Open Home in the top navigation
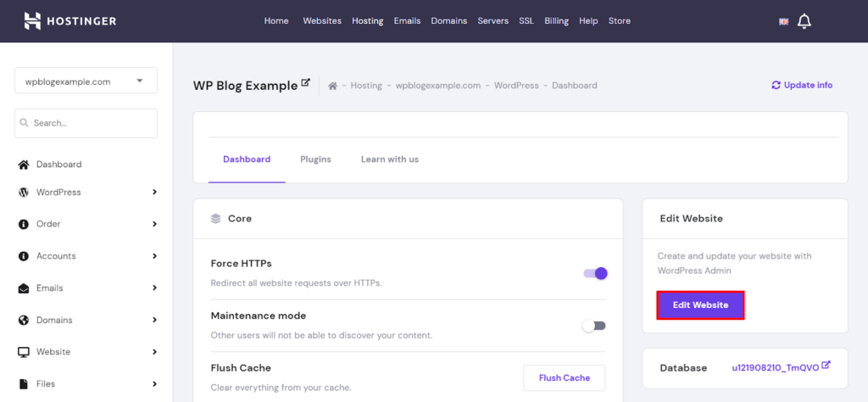The width and height of the screenshot is (868, 402). coord(276,21)
